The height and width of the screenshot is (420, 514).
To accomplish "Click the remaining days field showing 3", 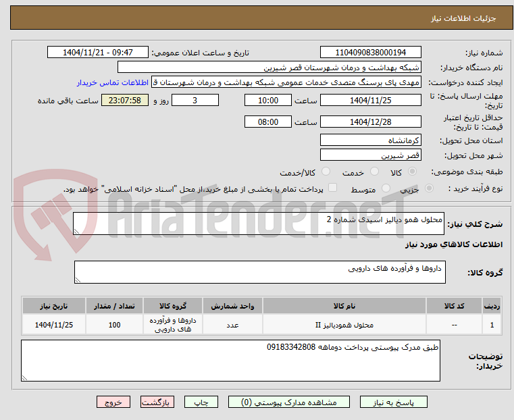I will coord(195,100).
